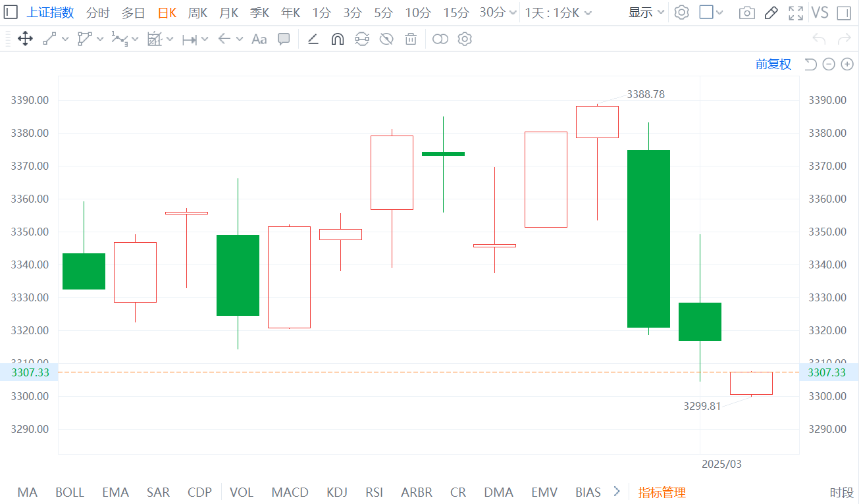Toggle the right sidebar panel
This screenshot has height=504, width=859.
pyautogui.click(x=843, y=13)
